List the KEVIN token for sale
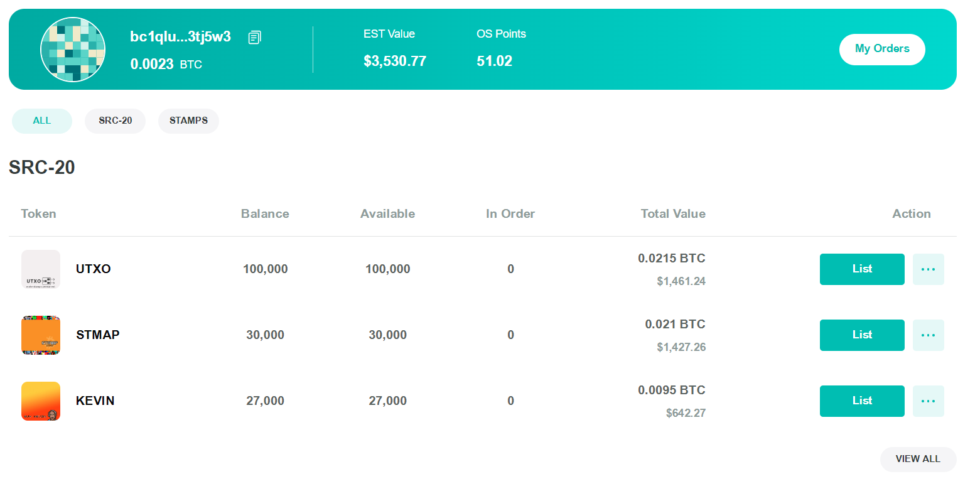This screenshot has height=479, width=980. [862, 401]
